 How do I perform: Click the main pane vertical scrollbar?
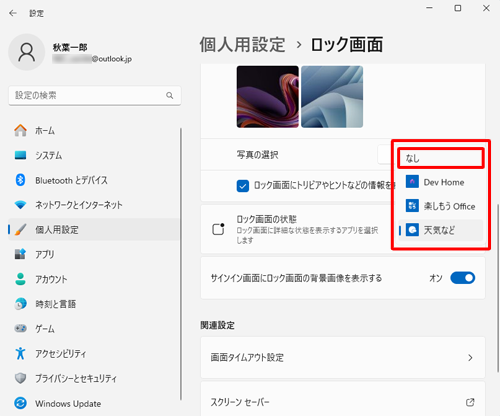498,288
